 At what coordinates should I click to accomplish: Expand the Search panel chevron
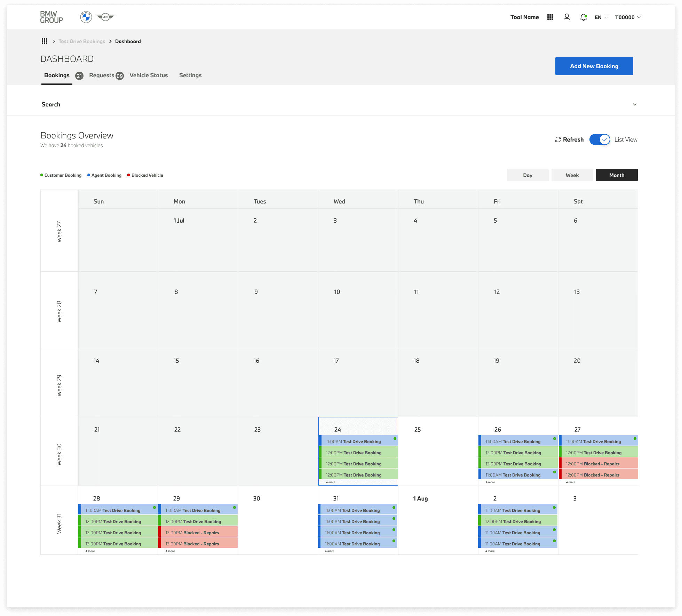[x=634, y=104]
